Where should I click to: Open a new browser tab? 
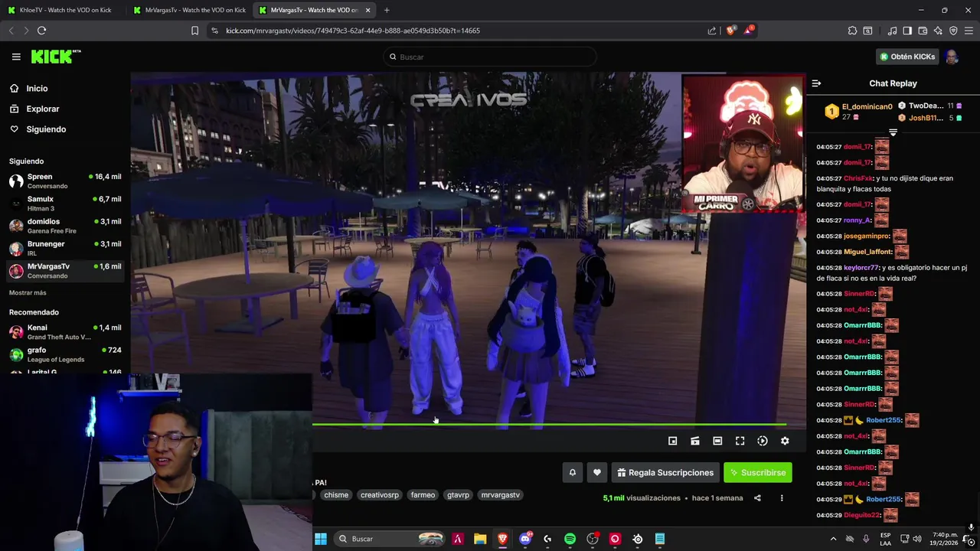click(x=387, y=10)
